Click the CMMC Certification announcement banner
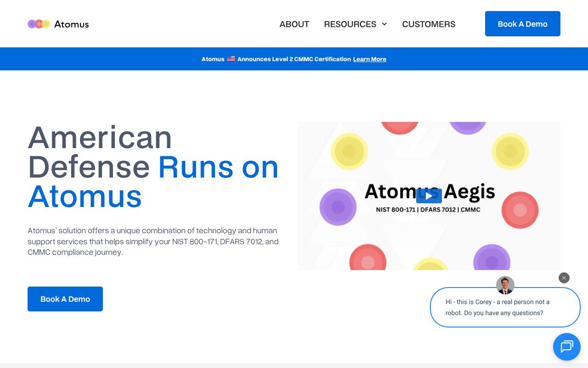This screenshot has width=588, height=368. click(x=294, y=59)
